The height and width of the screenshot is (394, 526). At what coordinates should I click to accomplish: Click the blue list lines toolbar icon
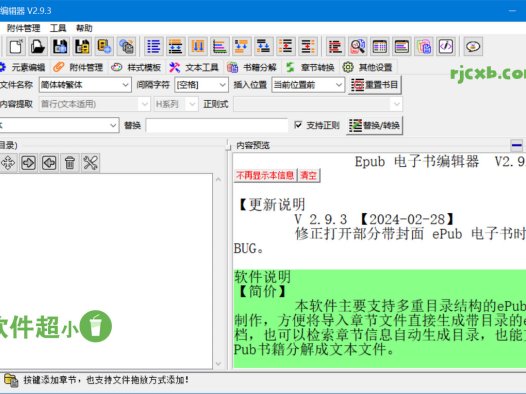(154, 46)
